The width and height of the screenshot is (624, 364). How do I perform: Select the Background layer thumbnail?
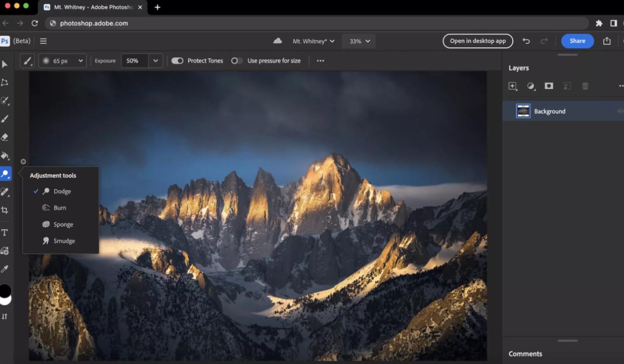523,111
